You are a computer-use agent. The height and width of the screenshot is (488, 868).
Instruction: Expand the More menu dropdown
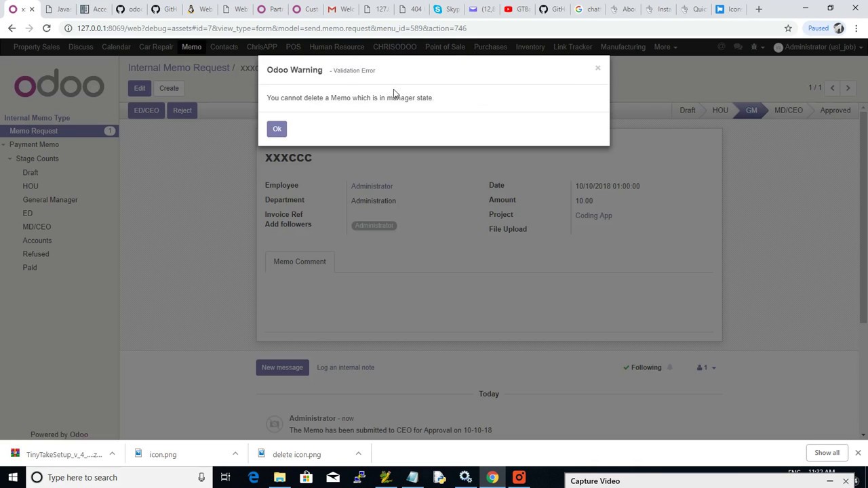(x=665, y=47)
